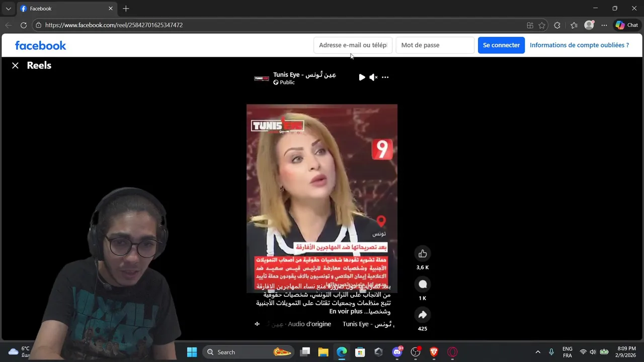Like the reel with thumbs-up
The height and width of the screenshot is (362, 644).
coord(423,254)
